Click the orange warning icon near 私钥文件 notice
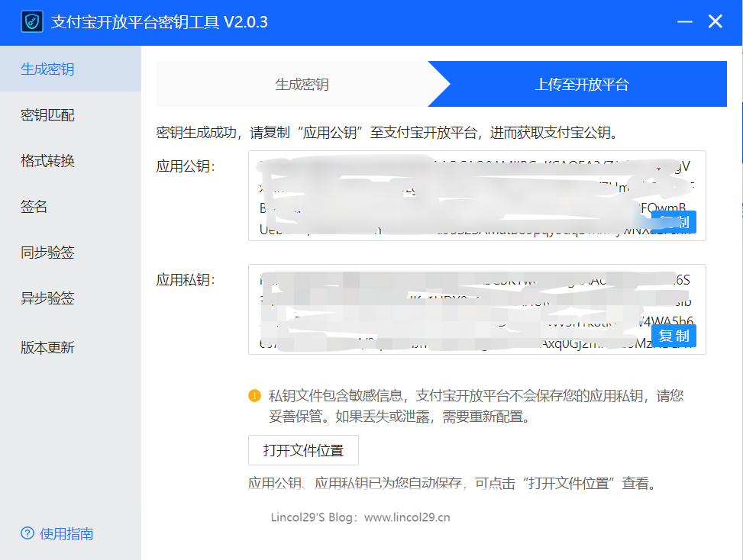743x560 pixels. pos(254,396)
